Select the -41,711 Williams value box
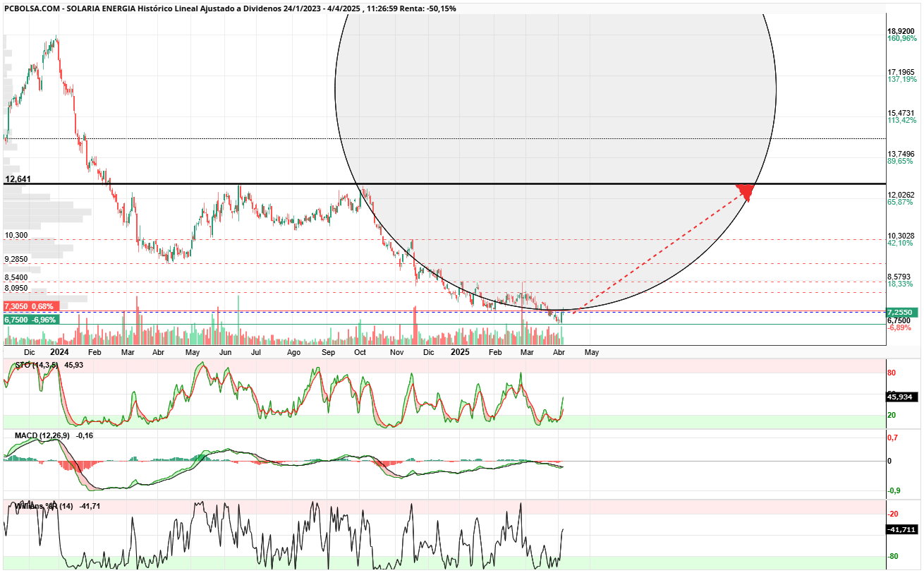The width and height of the screenshot is (924, 573). (901, 529)
